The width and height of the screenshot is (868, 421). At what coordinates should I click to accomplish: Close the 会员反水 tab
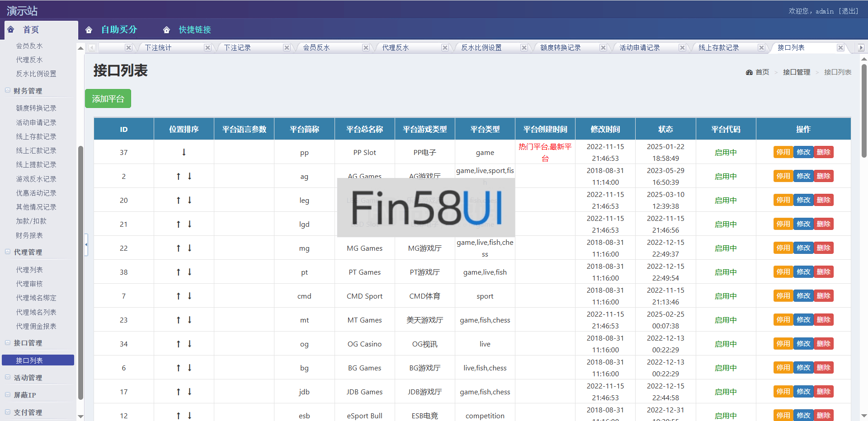pos(366,48)
